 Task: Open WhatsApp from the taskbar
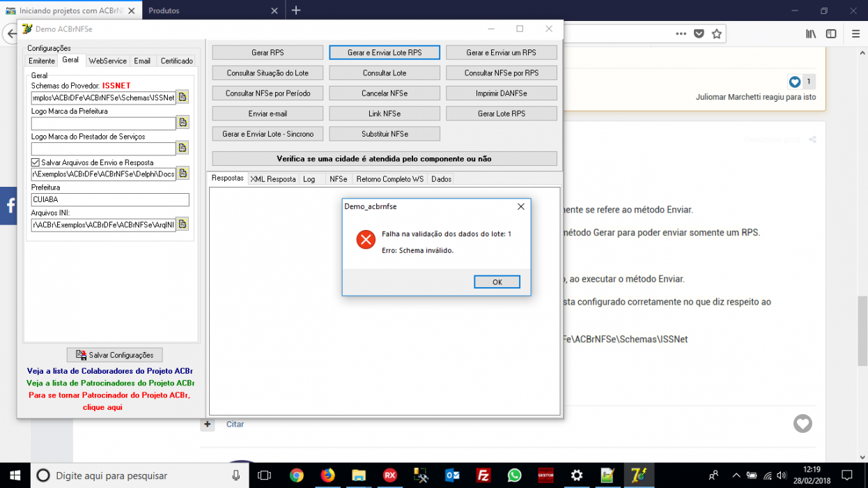pyautogui.click(x=514, y=475)
